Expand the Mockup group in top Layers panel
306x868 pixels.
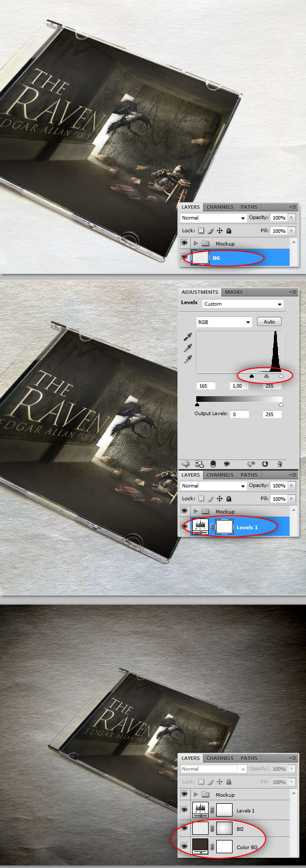196,243
